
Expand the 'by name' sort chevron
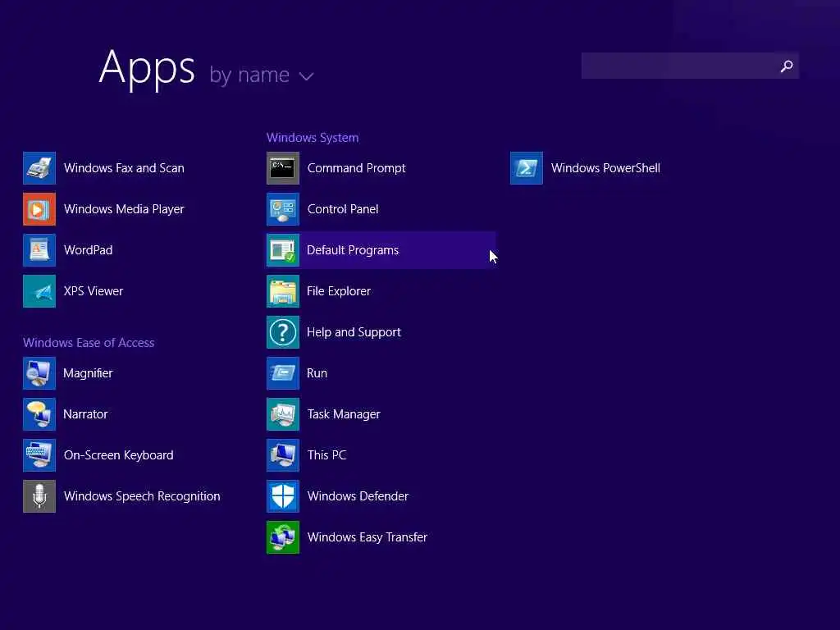pos(307,76)
